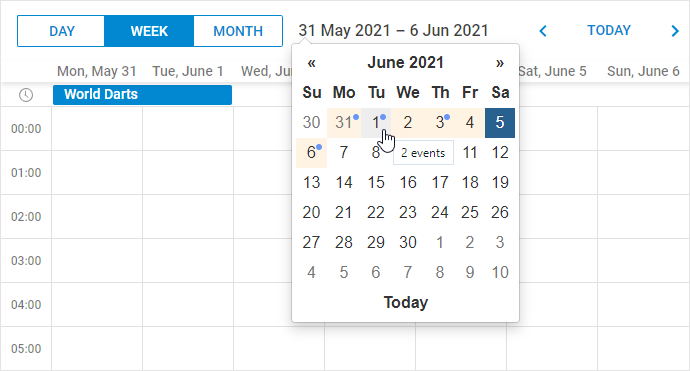Click June 2021 calendar title
Screen dimensions: 690x371
(405, 62)
